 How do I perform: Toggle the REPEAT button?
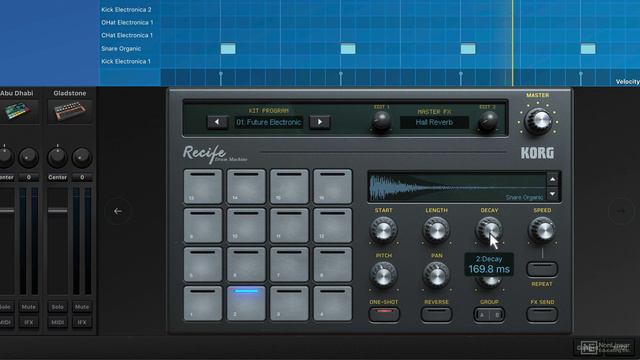(542, 269)
